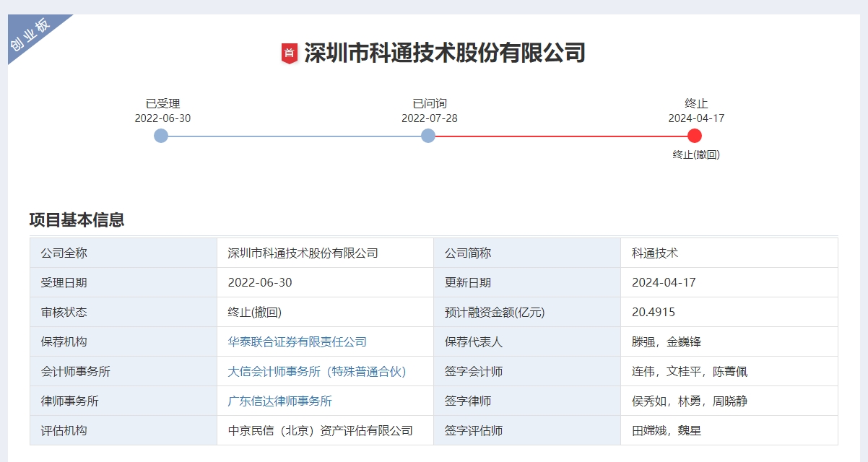Click the 签字会计师 label cell
Screen dimensions: 868x462
(527, 372)
